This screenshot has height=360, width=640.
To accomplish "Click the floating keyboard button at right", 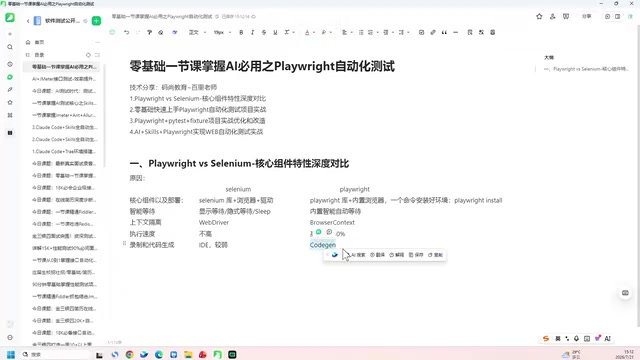I will (625, 293).
